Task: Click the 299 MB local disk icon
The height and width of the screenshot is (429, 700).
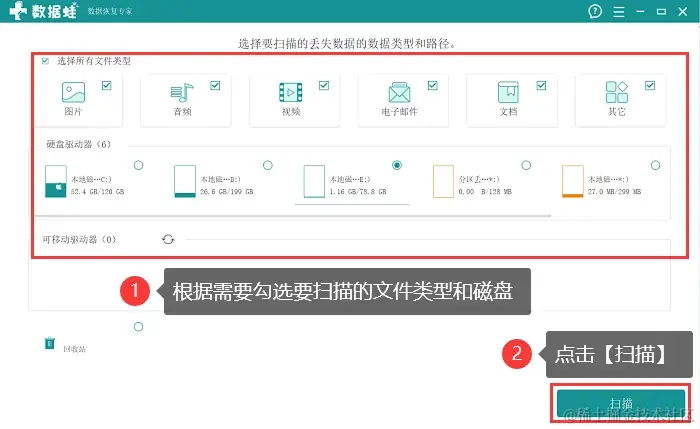Action: coord(573,181)
